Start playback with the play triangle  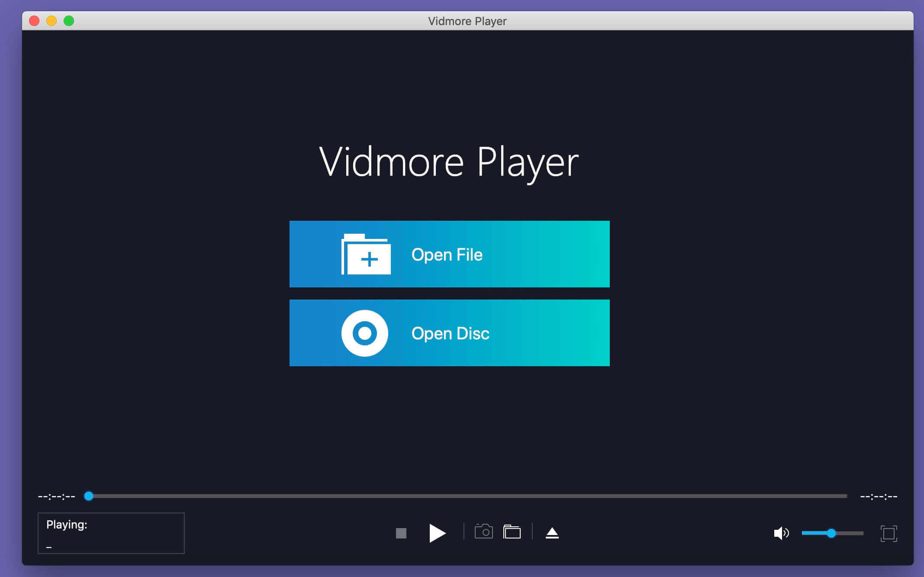click(x=437, y=533)
